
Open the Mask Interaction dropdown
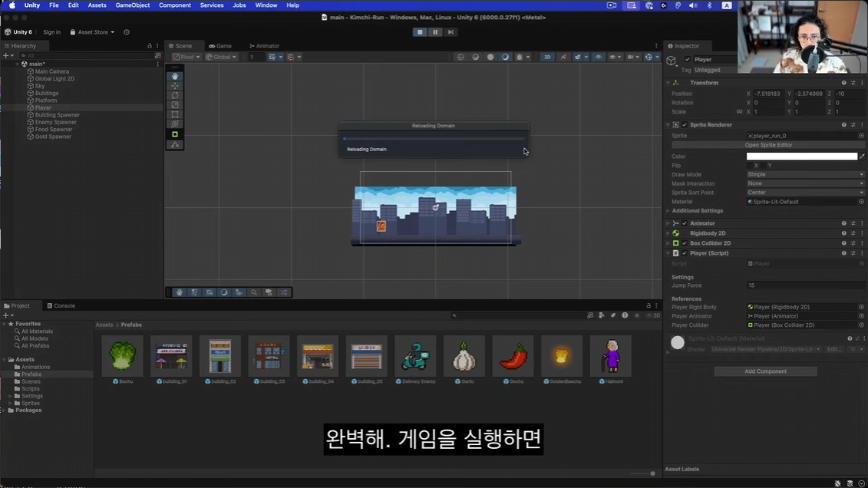click(805, 183)
